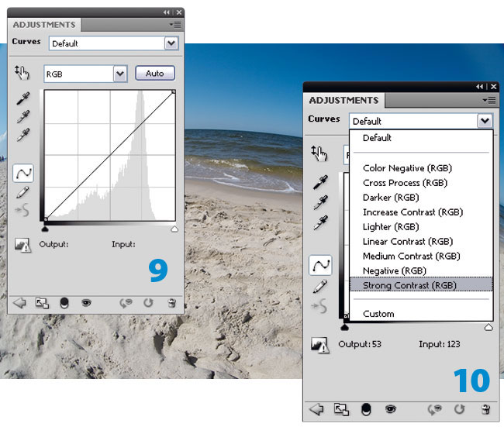Screen dimensions: 504x427
Task: Open left Adjustments panel flyout menu
Action: [175, 25]
